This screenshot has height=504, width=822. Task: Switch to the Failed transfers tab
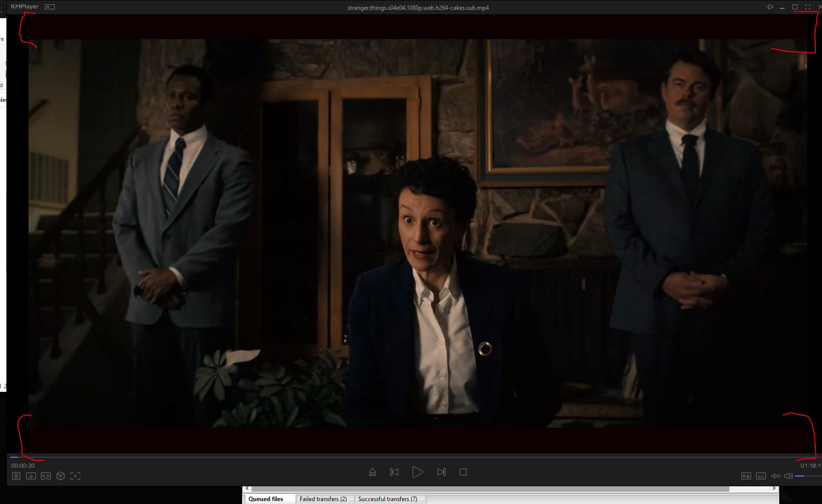tap(323, 499)
